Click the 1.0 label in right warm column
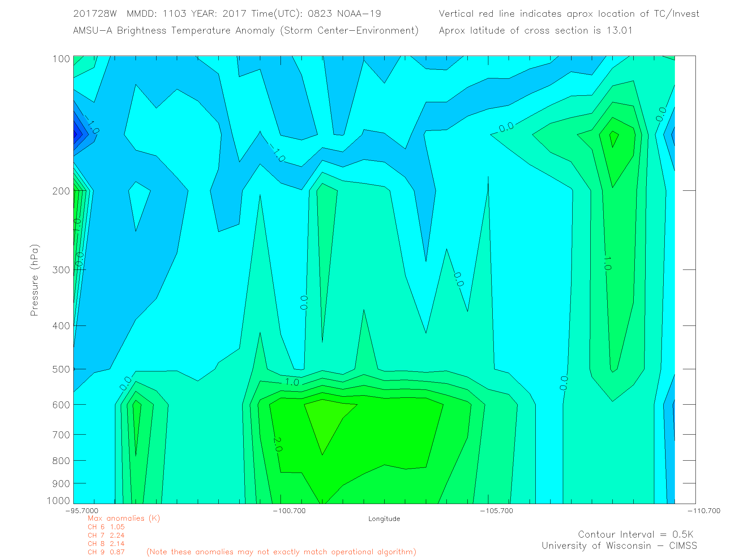Viewport: 732px width, 560px height. 607,263
